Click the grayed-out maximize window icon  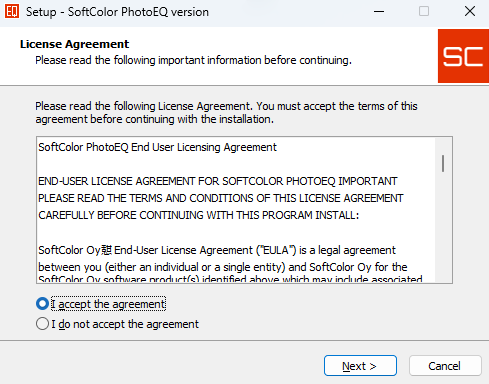pyautogui.click(x=424, y=12)
